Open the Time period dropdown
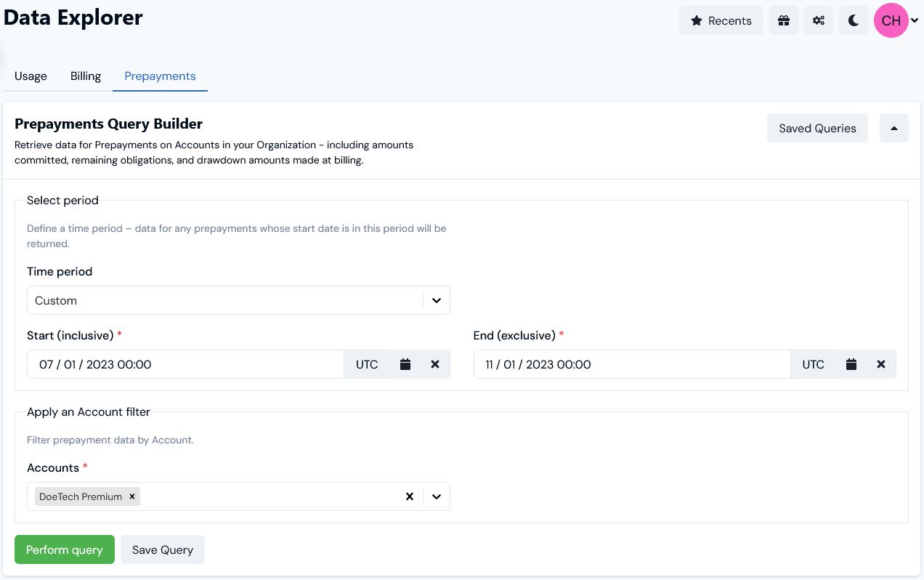This screenshot has width=924, height=580. point(436,300)
